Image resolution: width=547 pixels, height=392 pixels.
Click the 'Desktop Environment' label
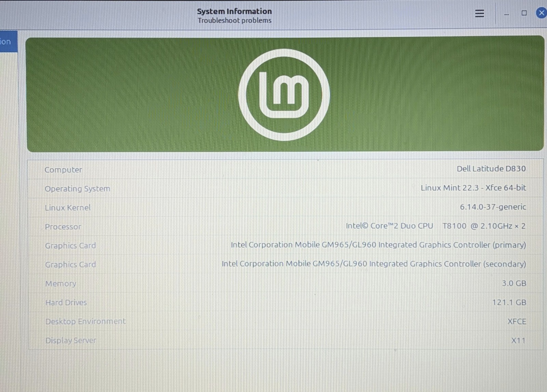[85, 322]
